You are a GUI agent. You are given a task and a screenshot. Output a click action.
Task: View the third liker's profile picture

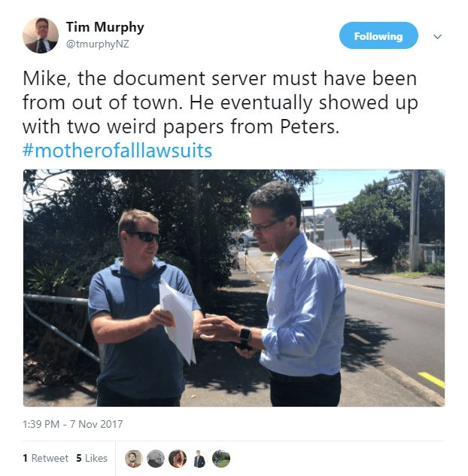[x=178, y=459]
